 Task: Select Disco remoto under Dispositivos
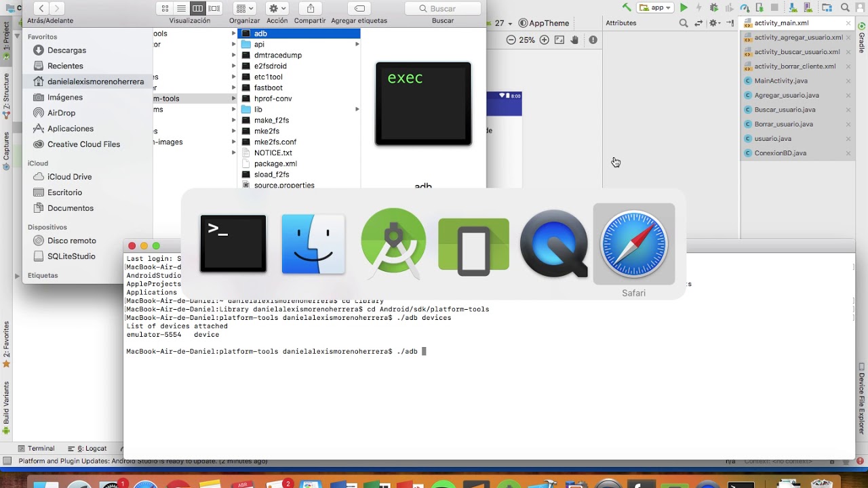[72, 241]
